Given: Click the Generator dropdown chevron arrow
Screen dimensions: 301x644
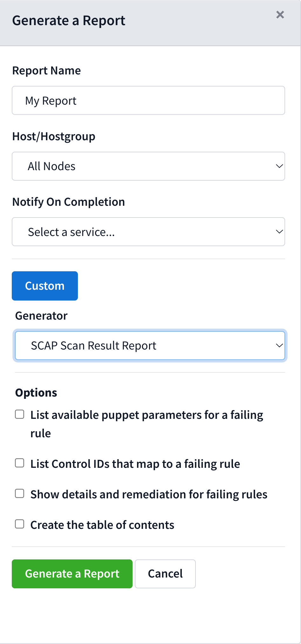Looking at the screenshot, I should 279,346.
